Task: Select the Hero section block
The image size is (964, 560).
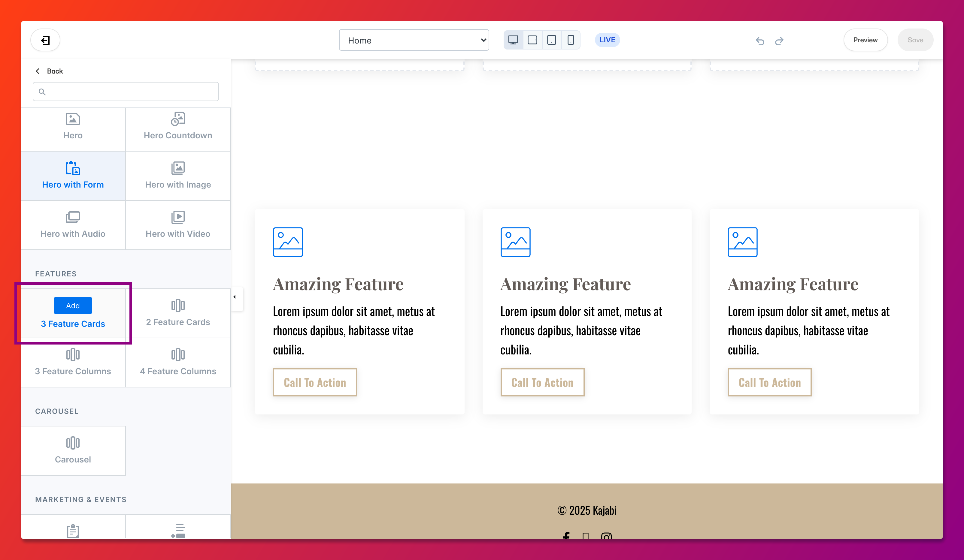Action: click(x=73, y=129)
